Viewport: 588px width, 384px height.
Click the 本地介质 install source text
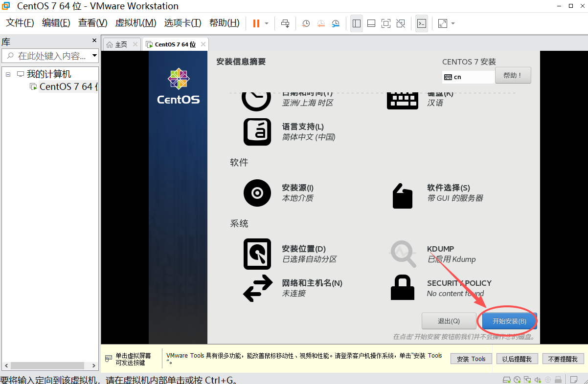pyautogui.click(x=297, y=198)
